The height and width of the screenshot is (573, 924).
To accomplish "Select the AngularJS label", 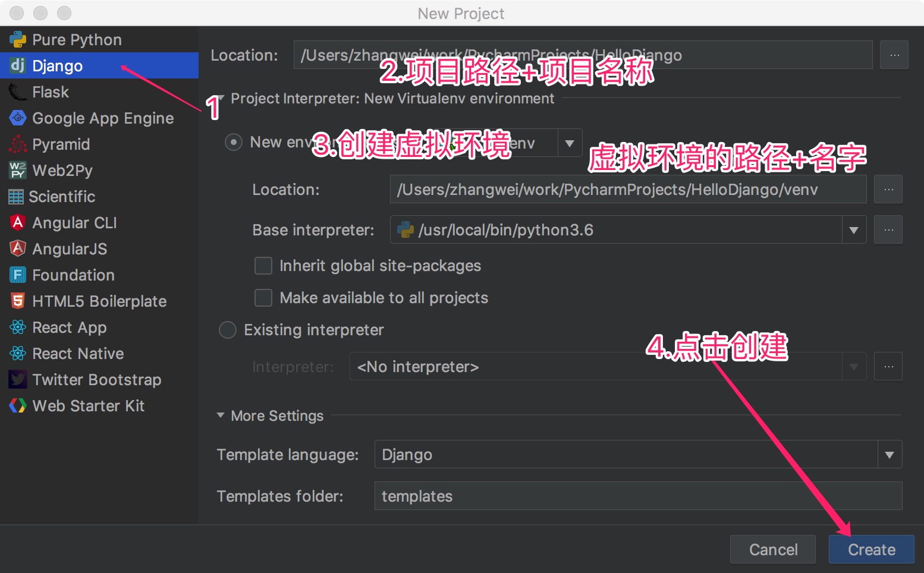I will coord(70,249).
